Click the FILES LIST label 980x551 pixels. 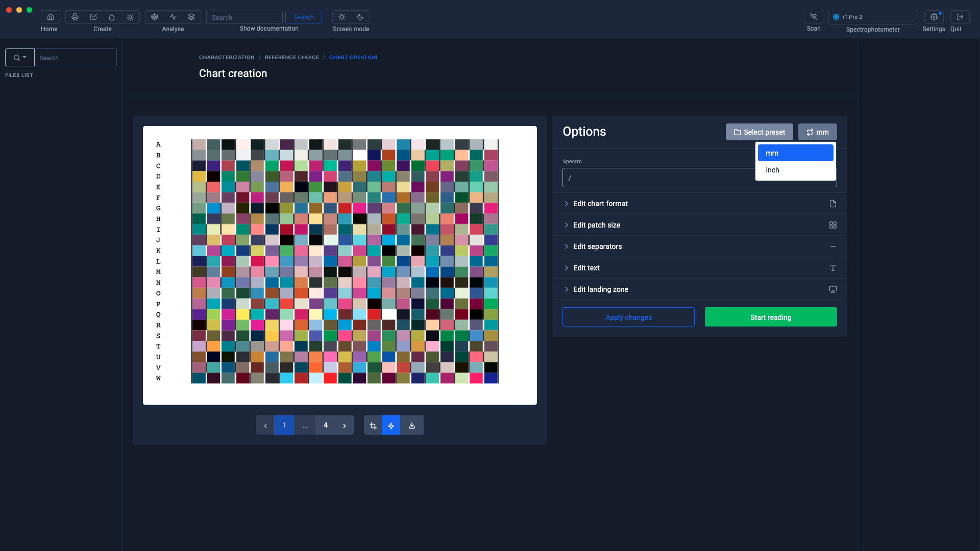[x=19, y=75]
